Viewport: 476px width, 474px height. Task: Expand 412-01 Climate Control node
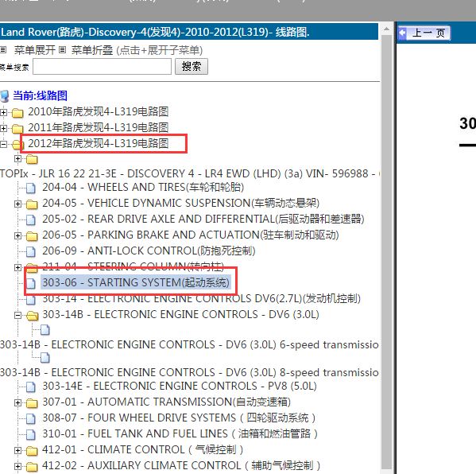[x=18, y=450]
